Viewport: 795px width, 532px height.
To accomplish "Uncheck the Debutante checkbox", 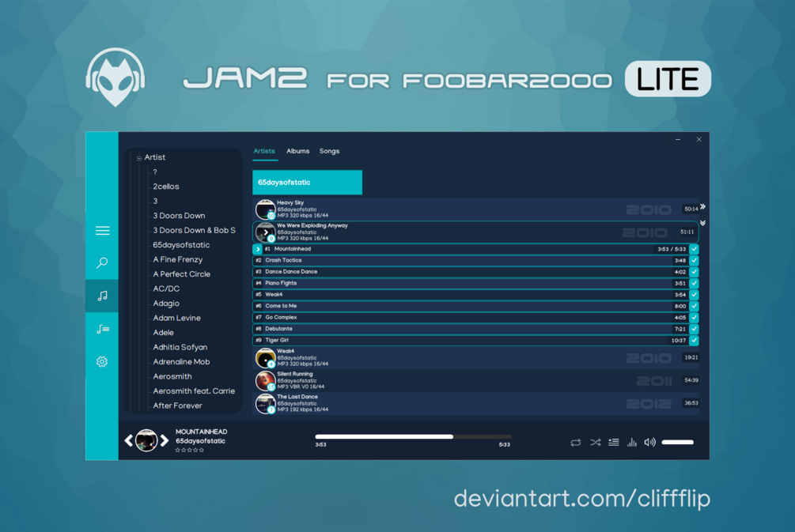I will (694, 329).
